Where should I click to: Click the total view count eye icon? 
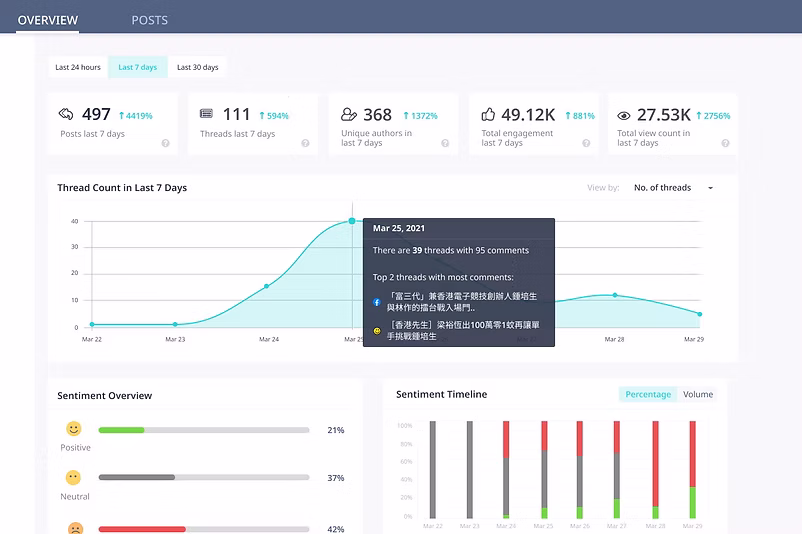point(624,115)
